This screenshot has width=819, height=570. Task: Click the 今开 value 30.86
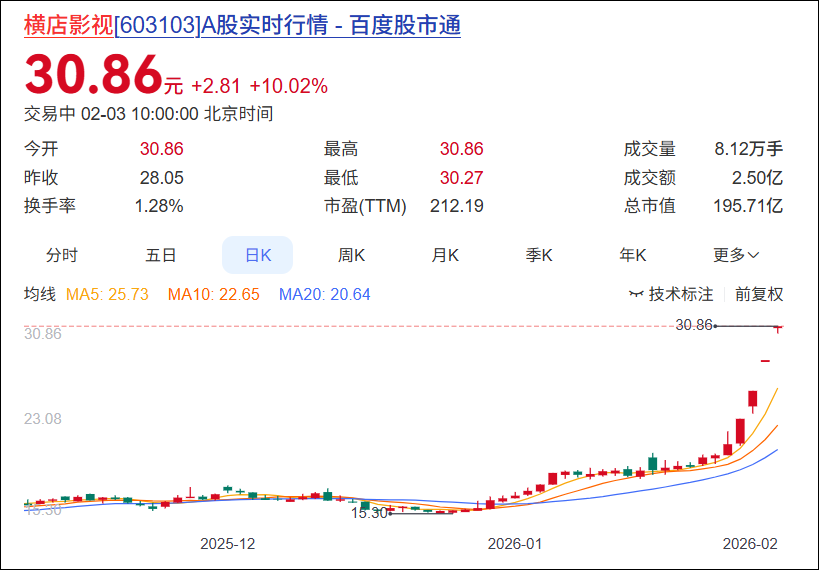161,149
